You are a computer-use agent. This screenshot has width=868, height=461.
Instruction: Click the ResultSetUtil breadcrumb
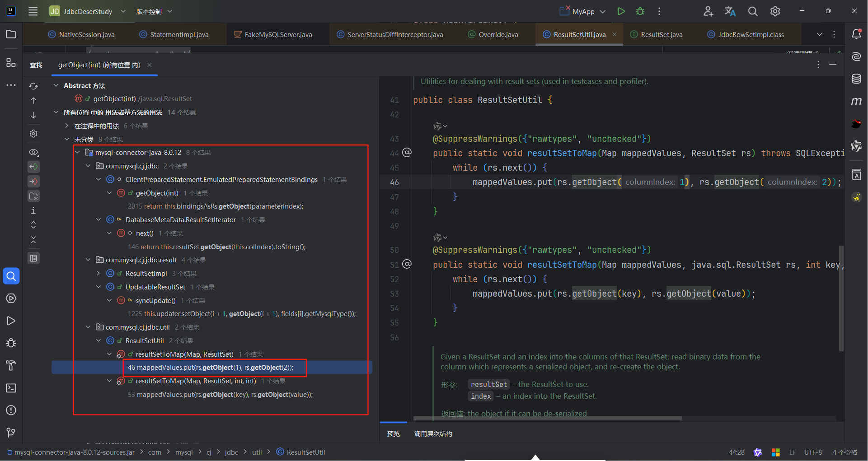(300, 452)
